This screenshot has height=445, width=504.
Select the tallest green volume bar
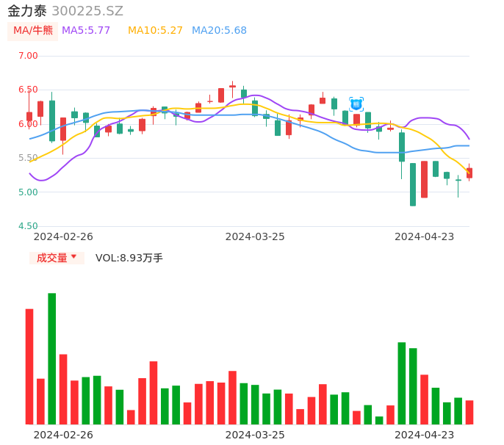pyautogui.click(x=52, y=358)
